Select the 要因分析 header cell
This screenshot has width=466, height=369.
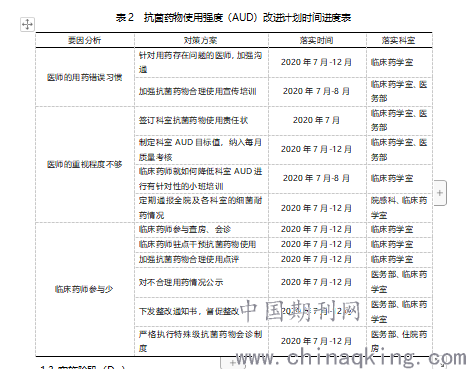[x=85, y=40]
